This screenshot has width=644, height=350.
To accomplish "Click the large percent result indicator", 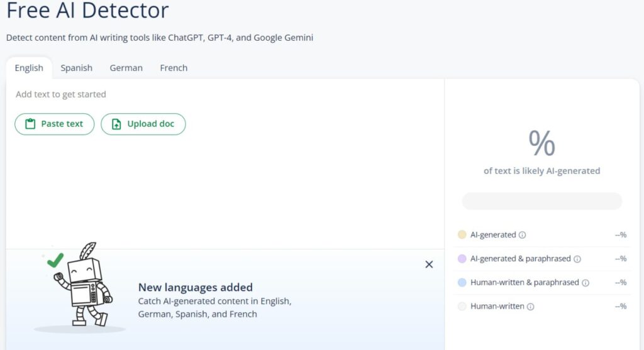I will 541,143.
